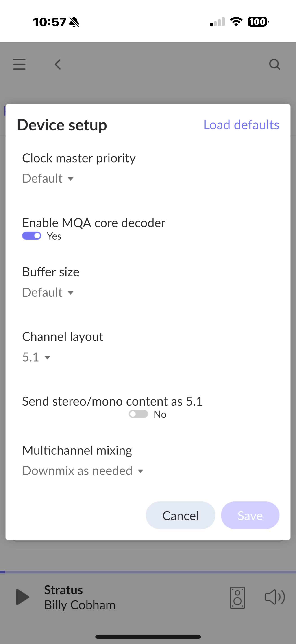Tap the silent mode bell icon
The width and height of the screenshot is (296, 644).
point(74,22)
